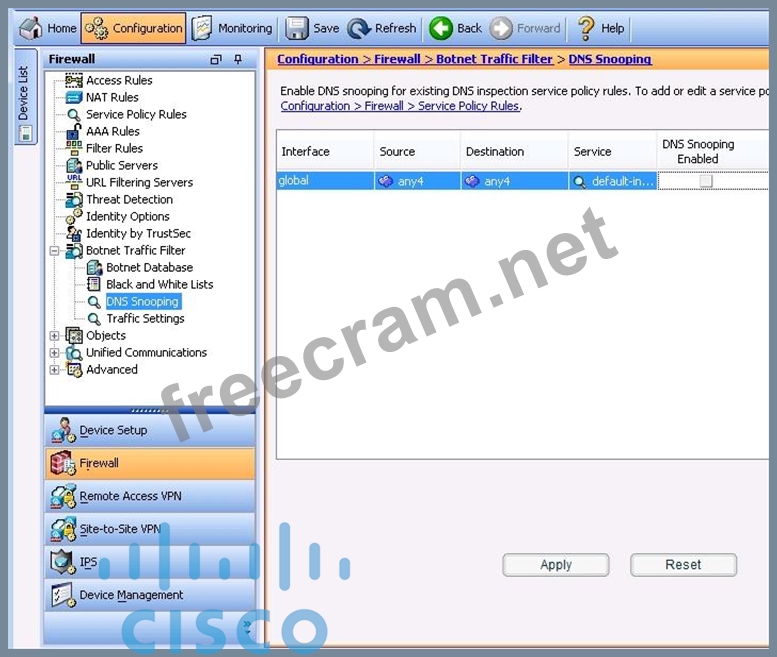This screenshot has width=777, height=657.
Task: Enable DNS Snooping for the global rule
Action: [706, 181]
